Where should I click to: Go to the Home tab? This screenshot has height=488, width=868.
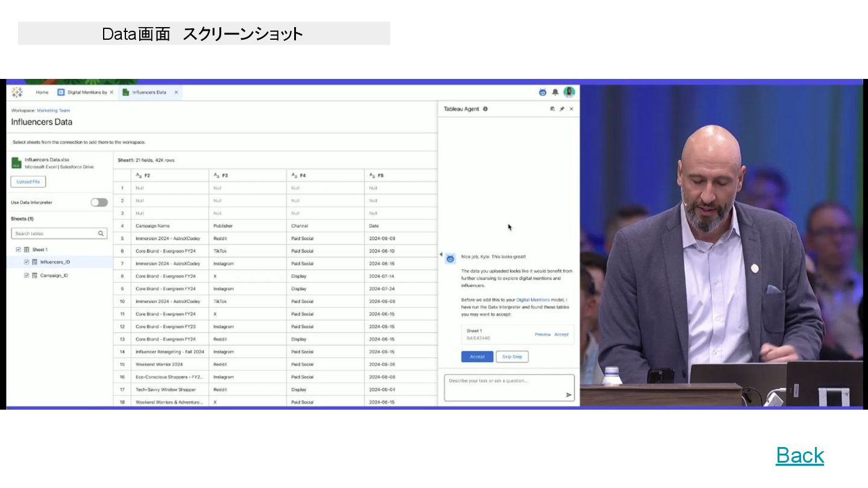[x=42, y=92]
